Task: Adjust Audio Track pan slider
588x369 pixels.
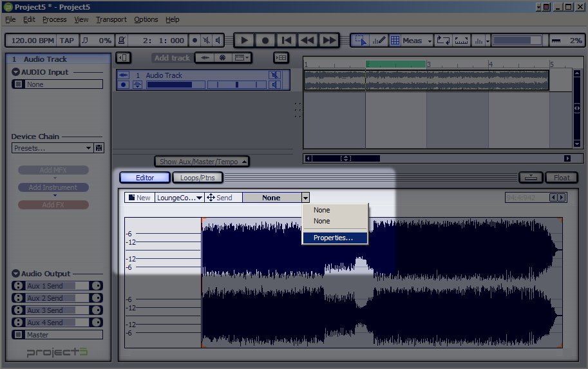Action: [237, 85]
